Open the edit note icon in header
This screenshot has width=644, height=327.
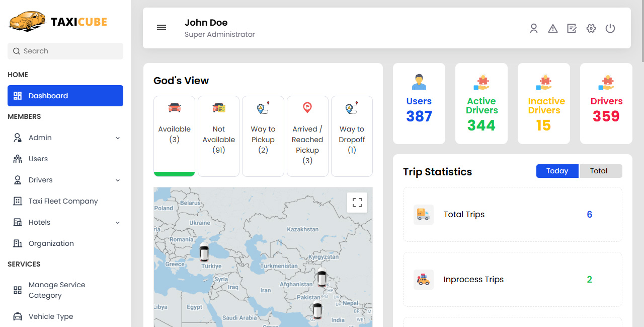pyautogui.click(x=572, y=29)
